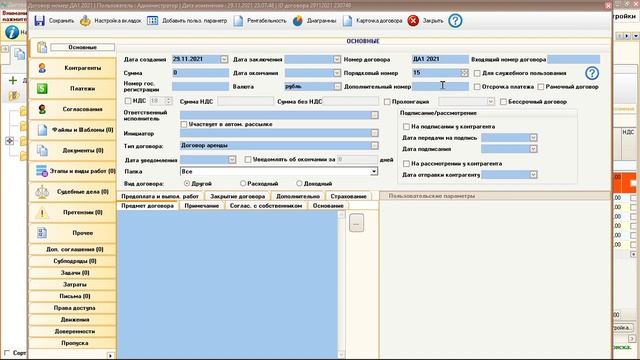Expand the Валюта рубль dropdown
640x360 pixels.
337,87
